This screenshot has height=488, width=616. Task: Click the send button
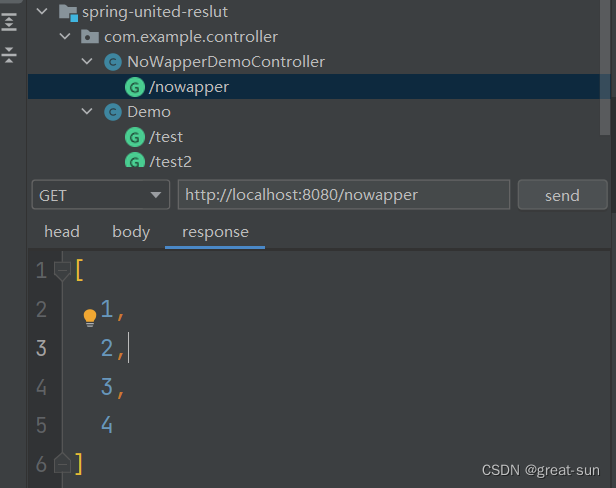click(563, 195)
